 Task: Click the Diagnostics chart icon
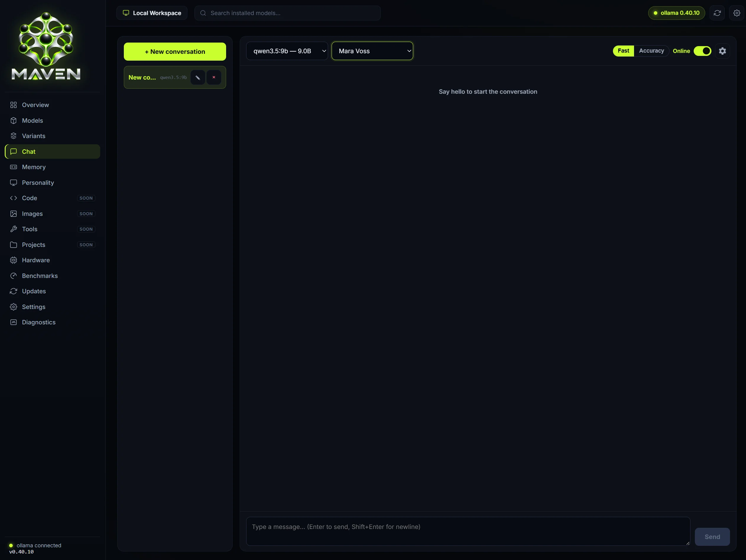tap(14, 322)
